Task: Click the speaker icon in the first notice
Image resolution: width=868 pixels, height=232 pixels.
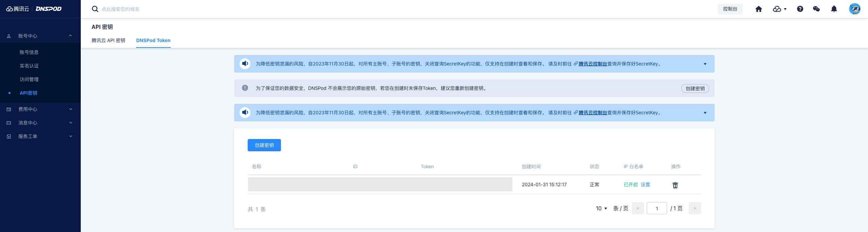Action: [245, 64]
